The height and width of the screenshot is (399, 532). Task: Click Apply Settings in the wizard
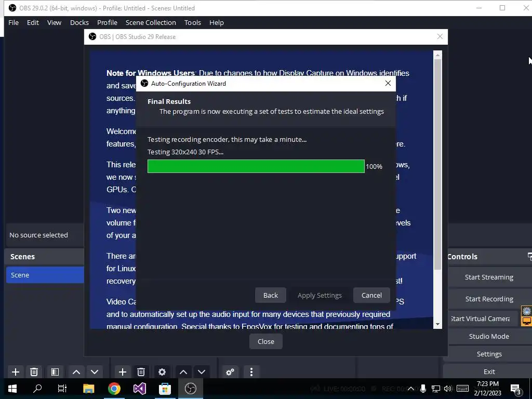click(x=320, y=295)
